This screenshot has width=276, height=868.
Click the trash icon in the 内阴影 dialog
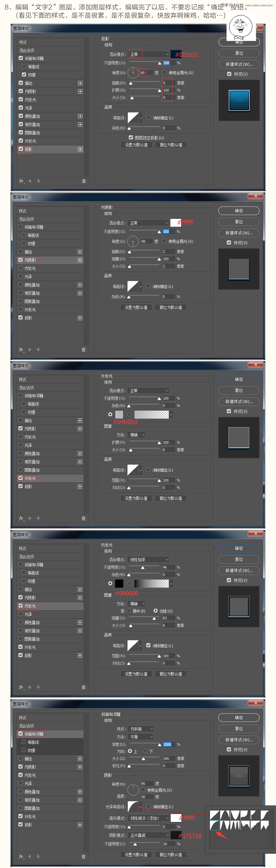83,350
